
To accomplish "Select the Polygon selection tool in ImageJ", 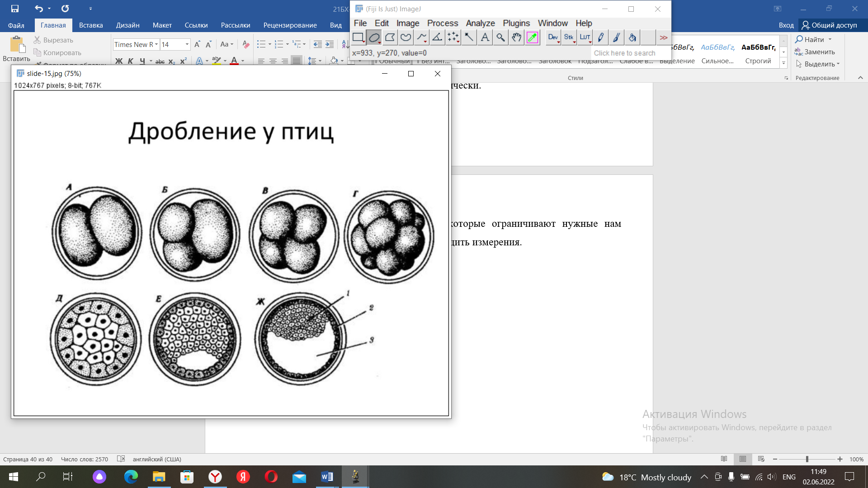I will (x=390, y=38).
